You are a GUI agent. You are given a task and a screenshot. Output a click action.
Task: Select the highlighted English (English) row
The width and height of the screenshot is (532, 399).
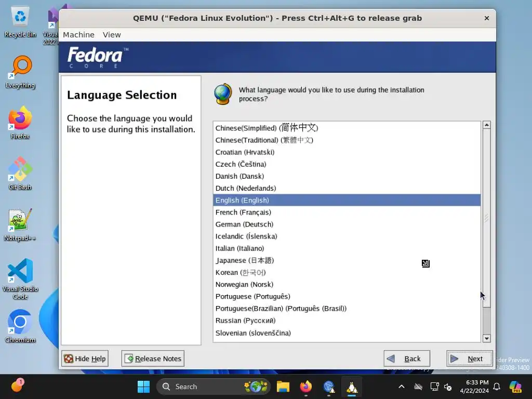[347, 200]
